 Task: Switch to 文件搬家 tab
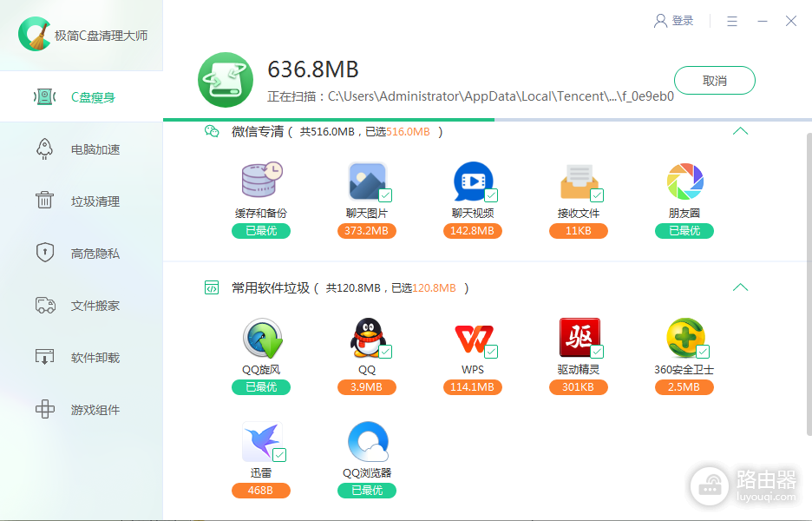tap(82, 306)
